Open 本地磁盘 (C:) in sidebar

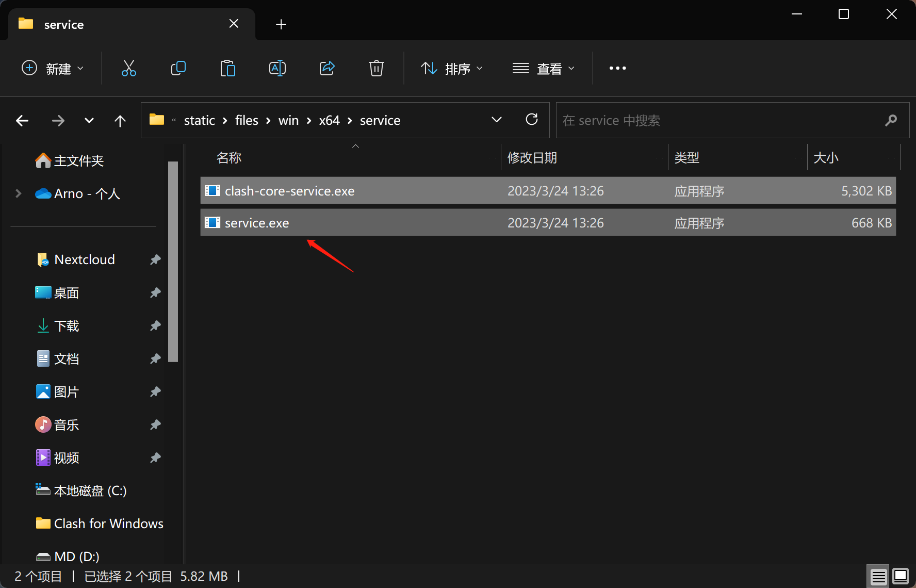(x=81, y=491)
